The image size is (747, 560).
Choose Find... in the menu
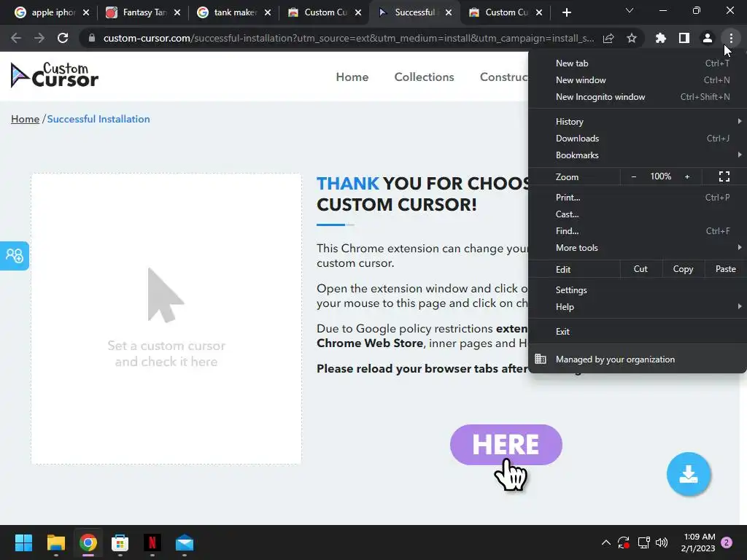coord(638,231)
